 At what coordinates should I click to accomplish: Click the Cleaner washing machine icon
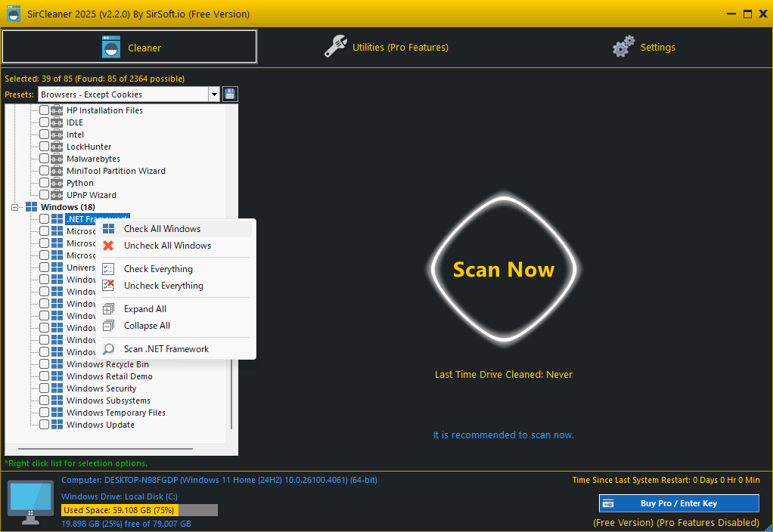(x=111, y=48)
